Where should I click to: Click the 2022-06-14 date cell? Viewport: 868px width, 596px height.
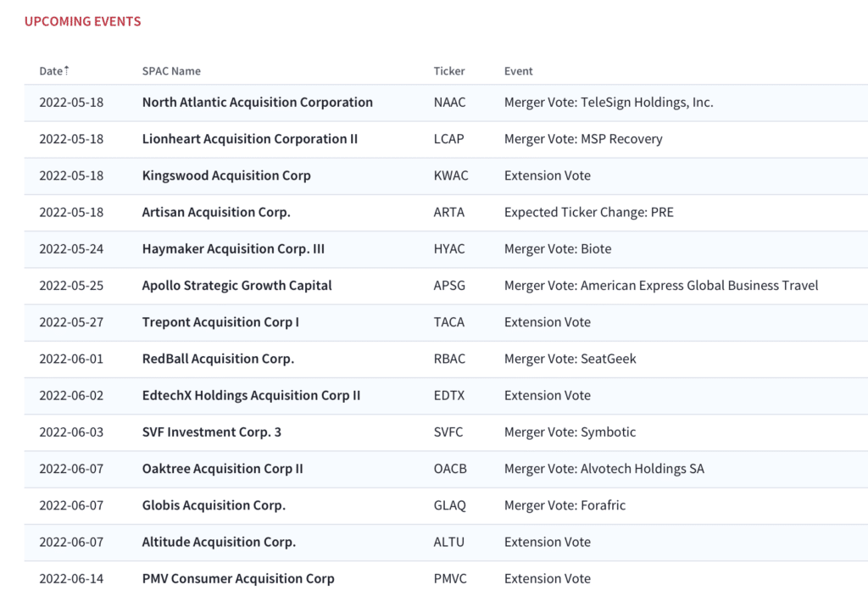(x=71, y=578)
